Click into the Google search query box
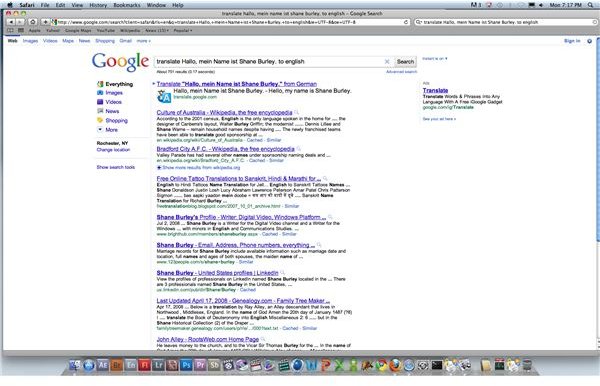Image resolution: width=600 pixels, height=386 pixels. [x=270, y=62]
